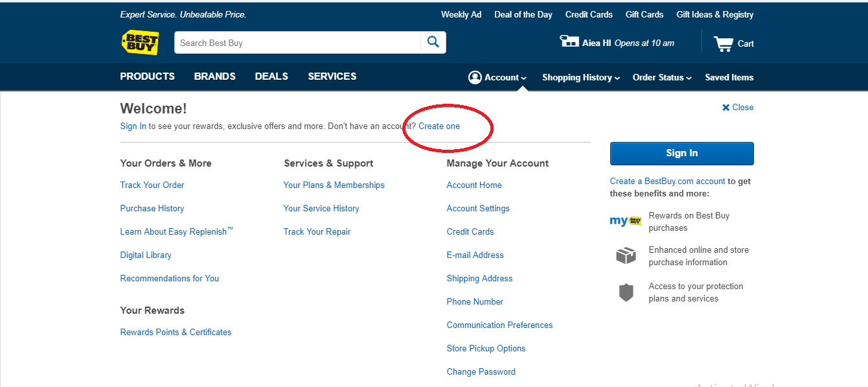Screen dimensions: 868x387
Task: Open Credit Cards in top bar
Action: [x=589, y=14]
